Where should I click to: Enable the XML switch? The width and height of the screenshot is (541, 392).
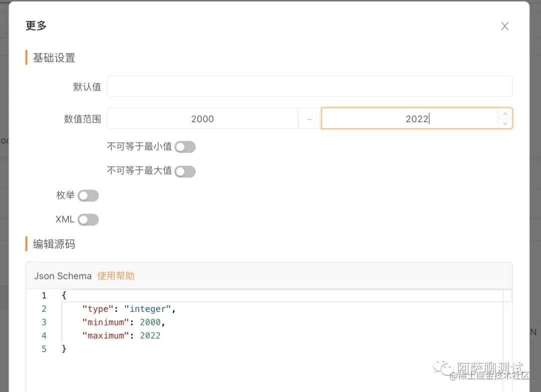click(88, 220)
